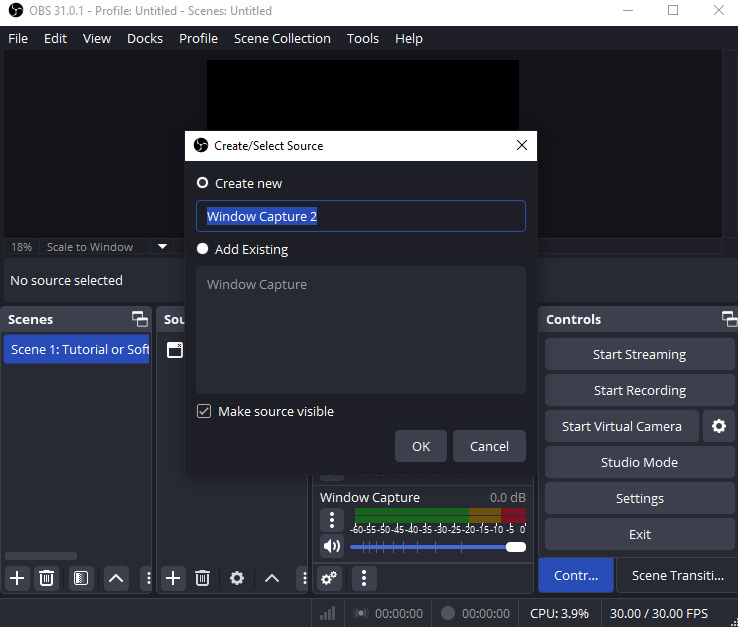The height and width of the screenshot is (627, 738).
Task: Close the Create/Select Source dialog
Action: (521, 145)
